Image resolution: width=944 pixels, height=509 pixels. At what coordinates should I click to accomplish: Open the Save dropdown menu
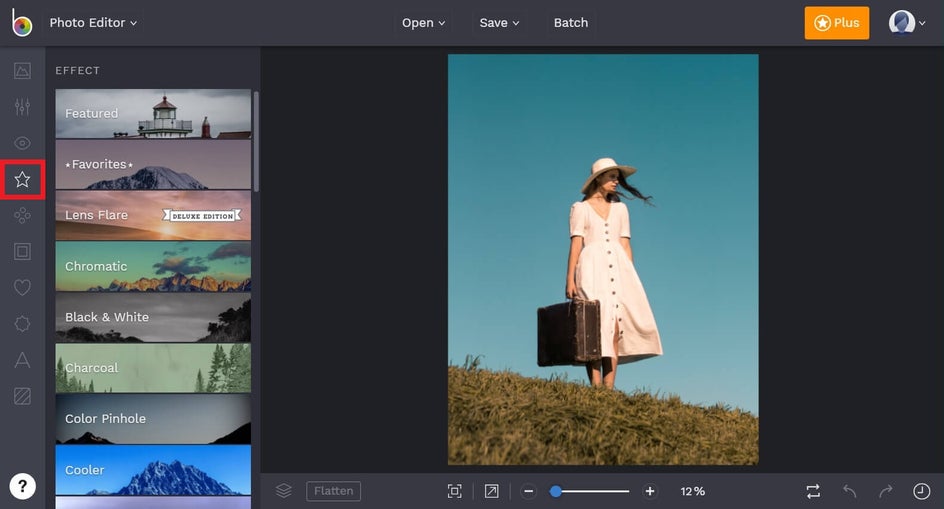pyautogui.click(x=499, y=22)
